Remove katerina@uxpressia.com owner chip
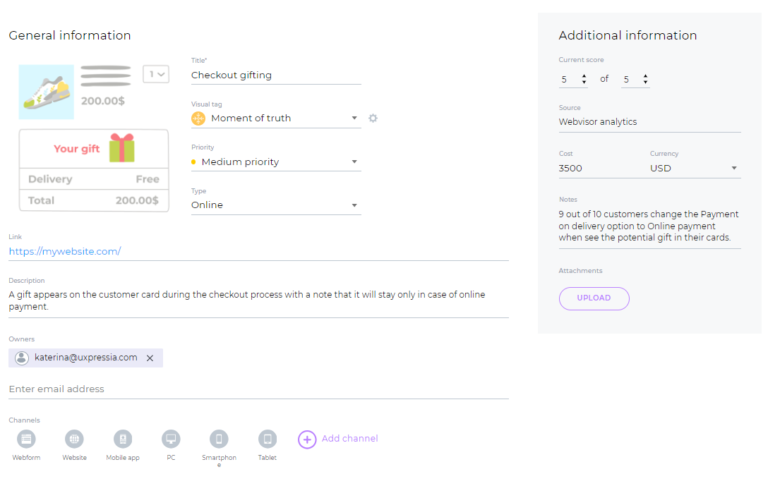The width and height of the screenshot is (768, 486). pyautogui.click(x=150, y=358)
